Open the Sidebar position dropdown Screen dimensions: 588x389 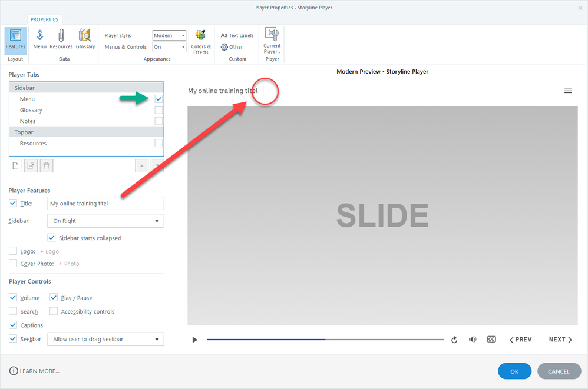click(105, 221)
